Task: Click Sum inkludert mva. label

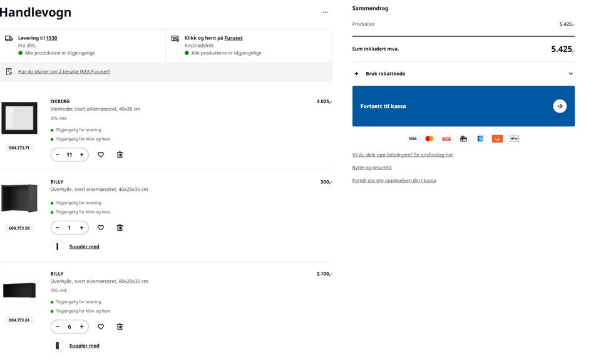Action: [x=376, y=49]
